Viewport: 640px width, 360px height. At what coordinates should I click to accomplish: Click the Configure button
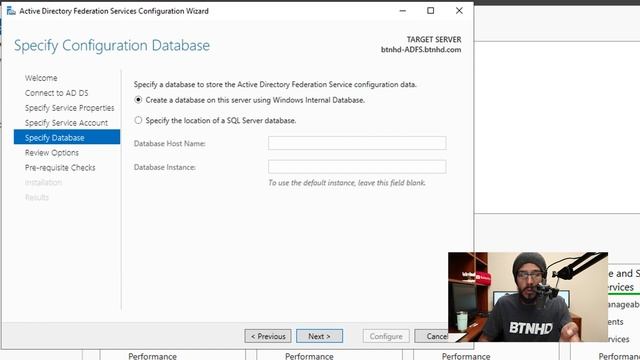coord(386,336)
